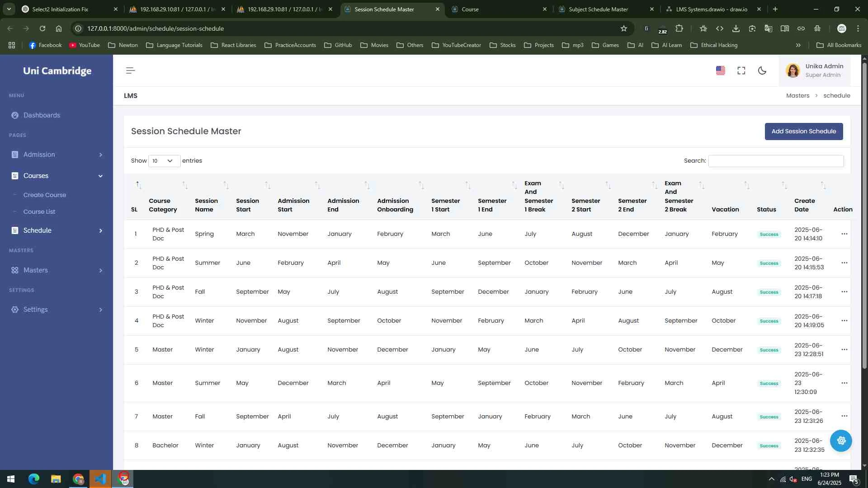The height and width of the screenshot is (488, 868).
Task: Open the show entries dropdown
Action: (x=164, y=161)
